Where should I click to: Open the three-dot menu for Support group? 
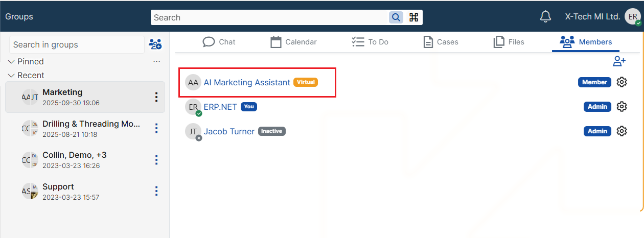(156, 192)
